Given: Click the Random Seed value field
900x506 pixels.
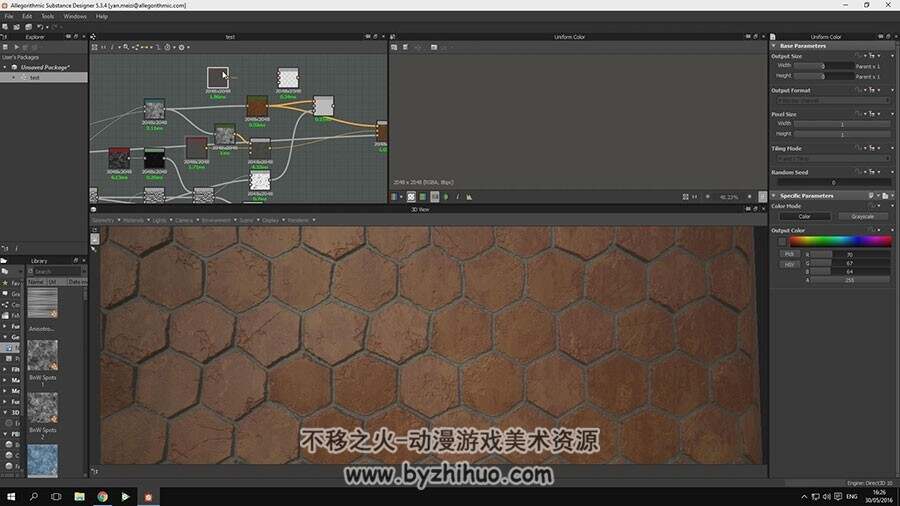Looking at the screenshot, I should coord(833,182).
